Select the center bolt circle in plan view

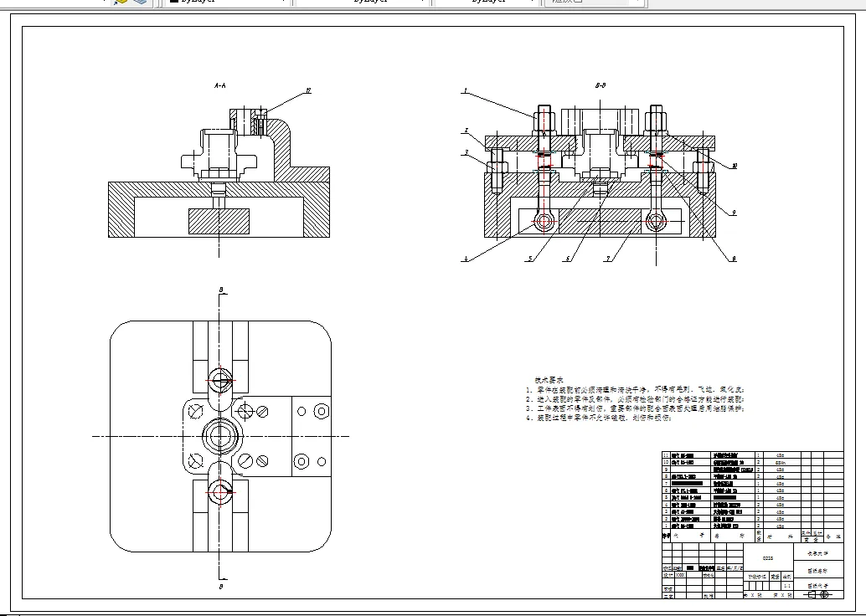[x=220, y=436]
